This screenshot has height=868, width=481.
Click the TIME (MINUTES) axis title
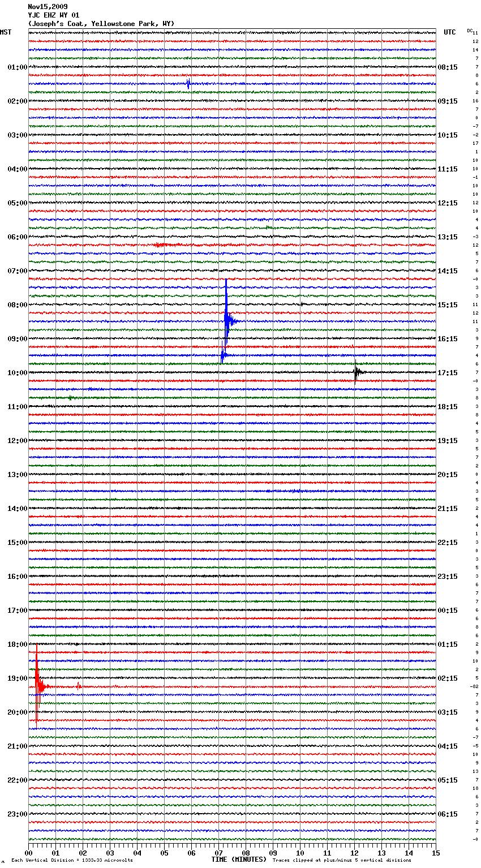tap(239, 860)
